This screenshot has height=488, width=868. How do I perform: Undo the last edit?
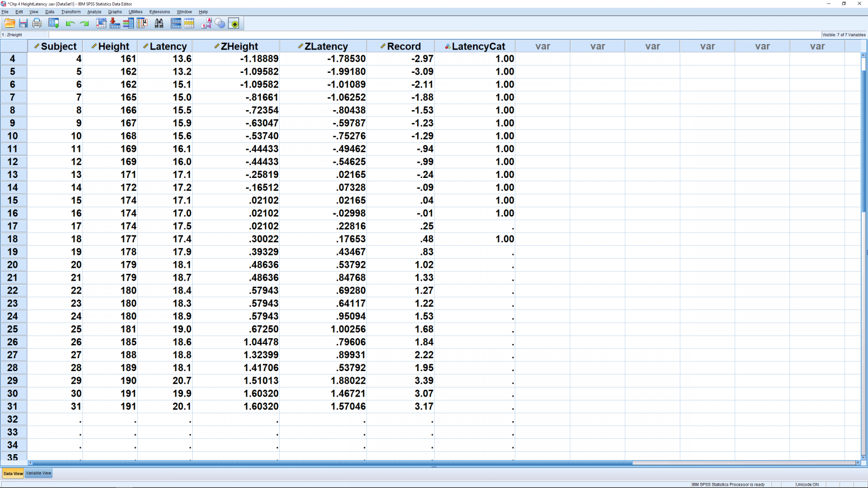pyautogui.click(x=69, y=23)
